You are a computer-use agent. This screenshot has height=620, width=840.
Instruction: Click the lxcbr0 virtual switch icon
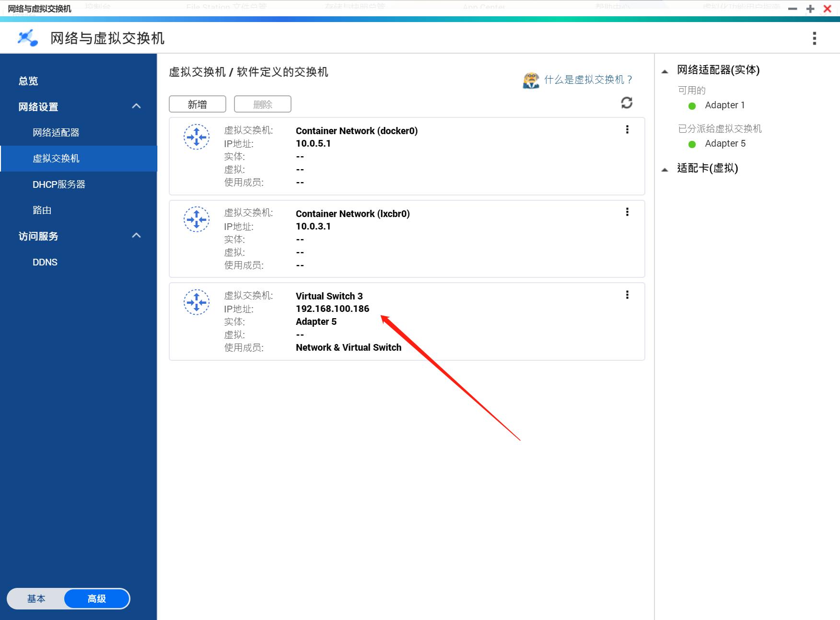[197, 219]
